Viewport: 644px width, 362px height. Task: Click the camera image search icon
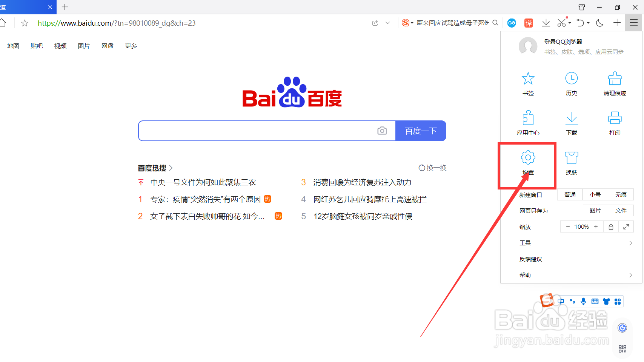coord(382,131)
